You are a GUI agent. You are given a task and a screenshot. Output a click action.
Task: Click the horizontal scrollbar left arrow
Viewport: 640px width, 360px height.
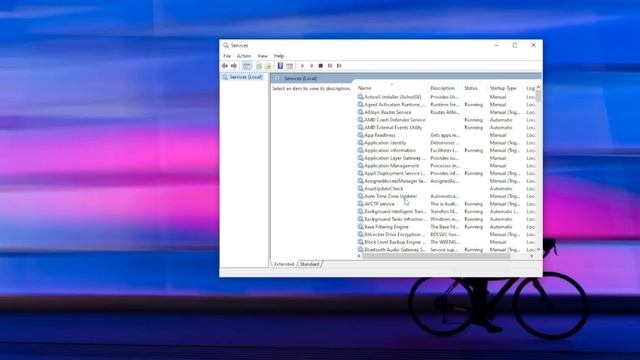tap(359, 256)
